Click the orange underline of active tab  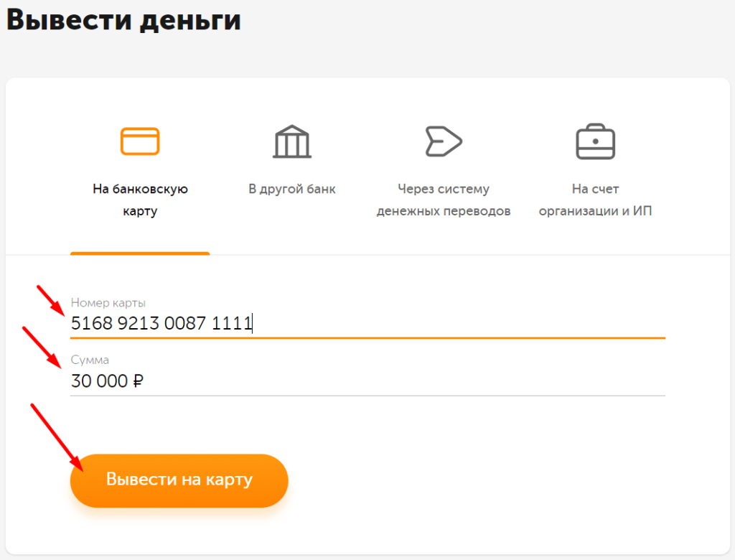click(x=140, y=253)
